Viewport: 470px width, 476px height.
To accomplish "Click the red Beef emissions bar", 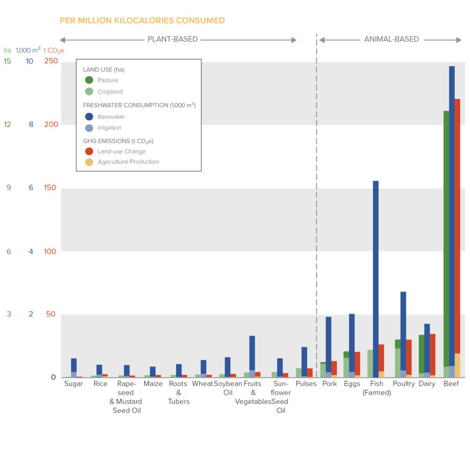I will 457,223.
